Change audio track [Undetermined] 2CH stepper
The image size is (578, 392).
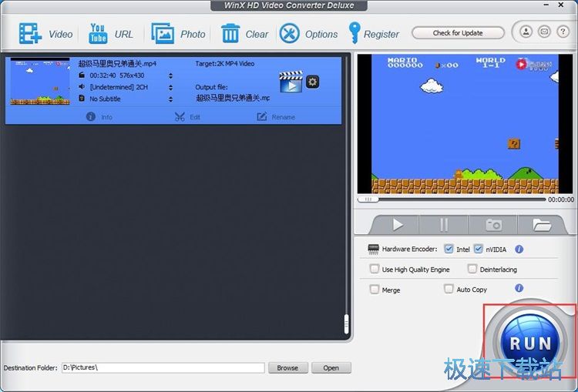170,87
